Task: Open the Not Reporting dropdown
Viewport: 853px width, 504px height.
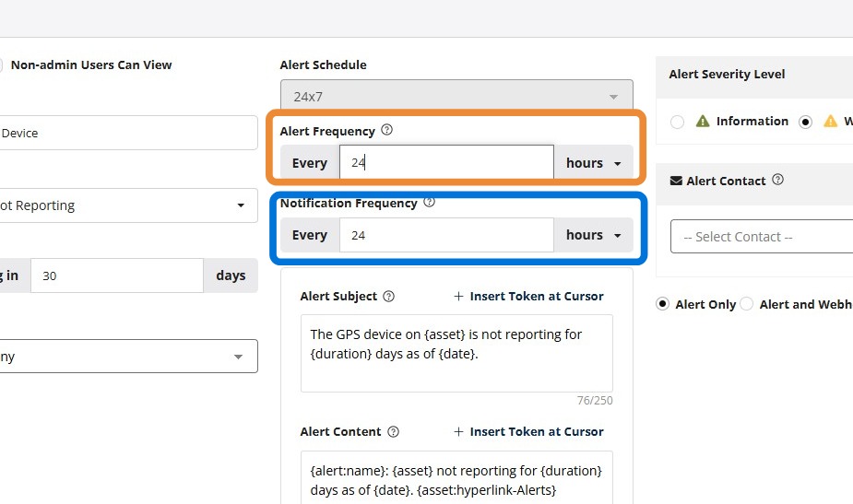Action: 129,205
